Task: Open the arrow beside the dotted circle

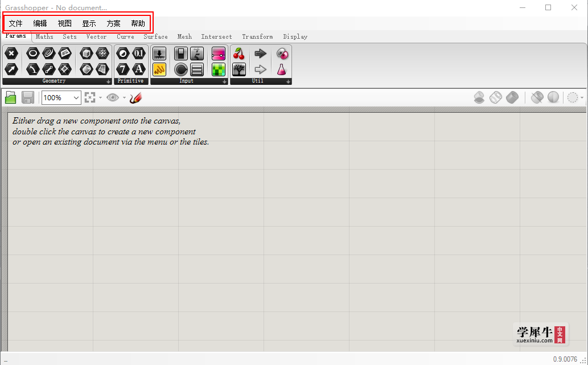Action: coord(582,98)
